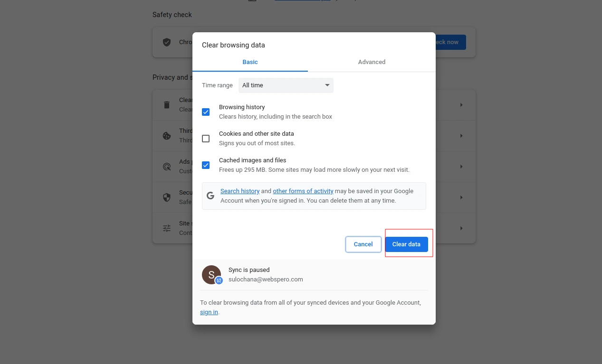Open the Time range dropdown
Image resolution: width=602 pixels, height=364 pixels.
tap(286, 85)
